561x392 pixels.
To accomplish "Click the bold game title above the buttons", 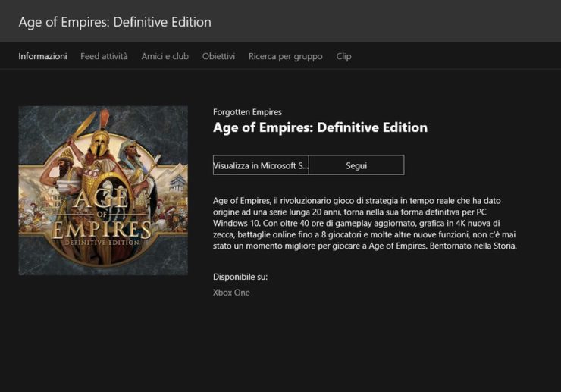I will (x=320, y=128).
